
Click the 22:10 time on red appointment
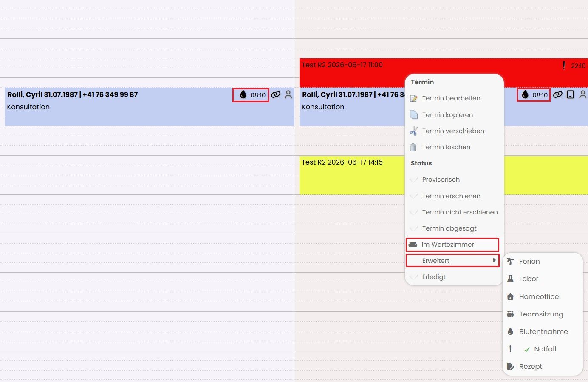(x=578, y=66)
